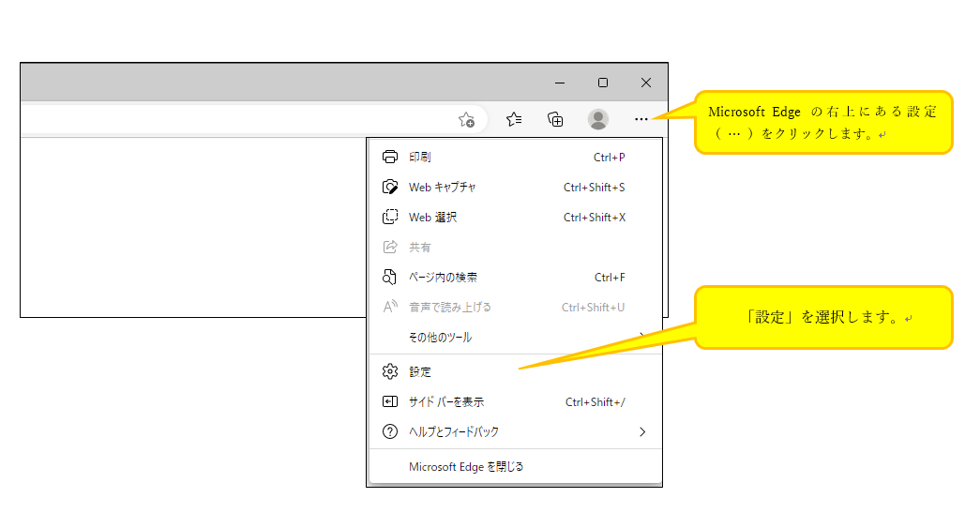
Task: Click the question mark help icon
Action: click(390, 431)
